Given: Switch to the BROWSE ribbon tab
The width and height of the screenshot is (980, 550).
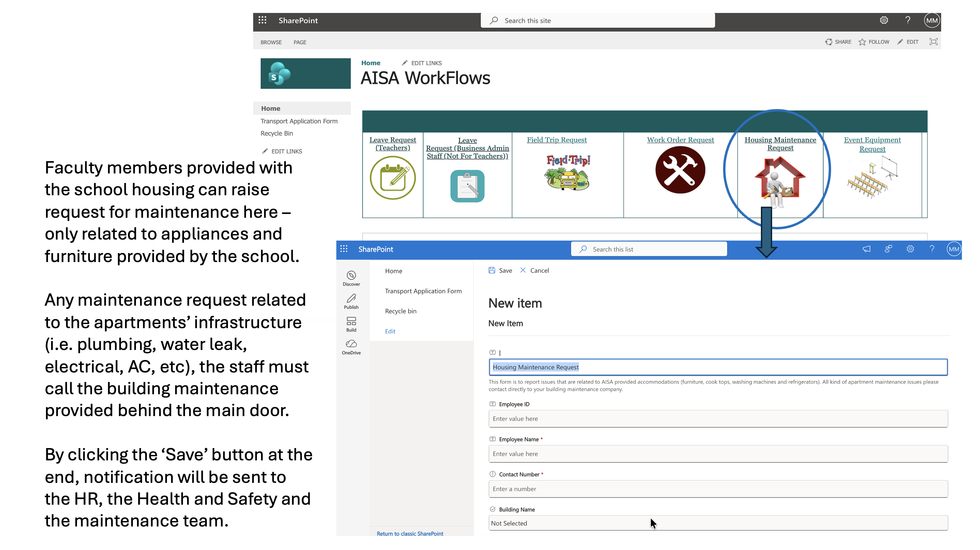Looking at the screenshot, I should coord(271,42).
